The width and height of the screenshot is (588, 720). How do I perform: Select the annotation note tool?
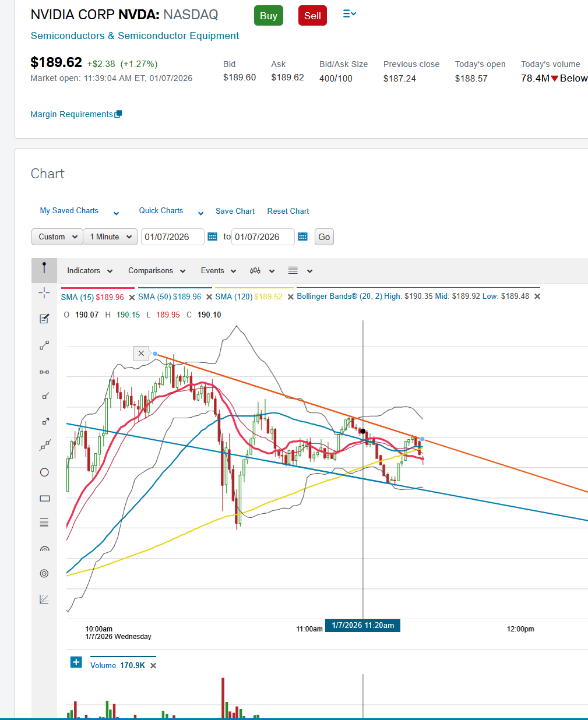click(x=44, y=319)
